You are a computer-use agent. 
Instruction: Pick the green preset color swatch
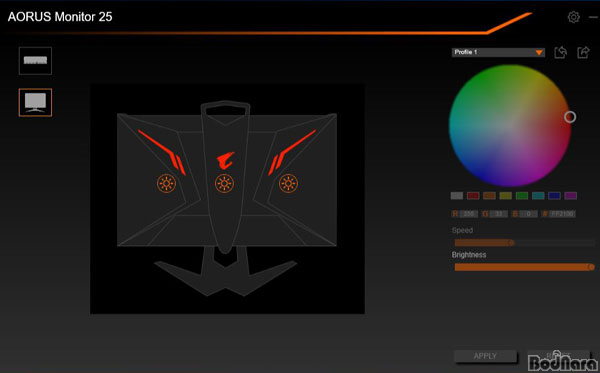coord(522,196)
